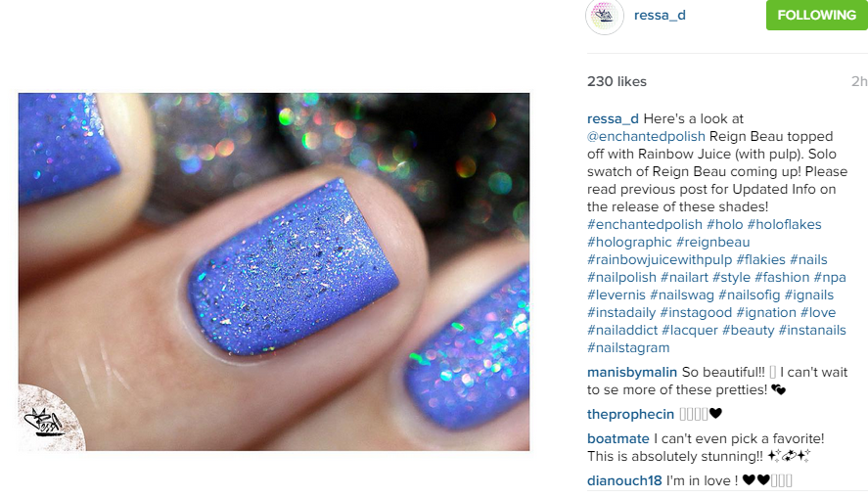Screen dimensions: 868x498
Task: Visit commenter theprophecin's profile
Action: pos(630,414)
